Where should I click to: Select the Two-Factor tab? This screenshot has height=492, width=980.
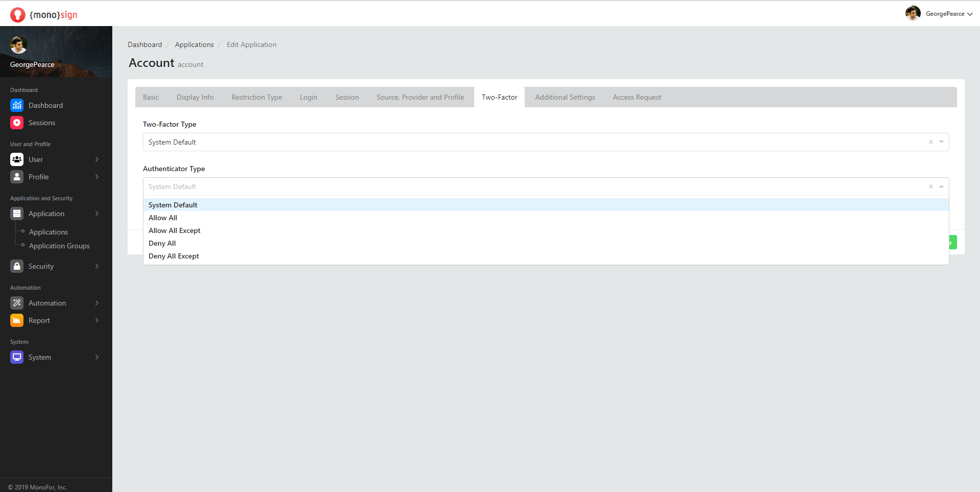499,97
